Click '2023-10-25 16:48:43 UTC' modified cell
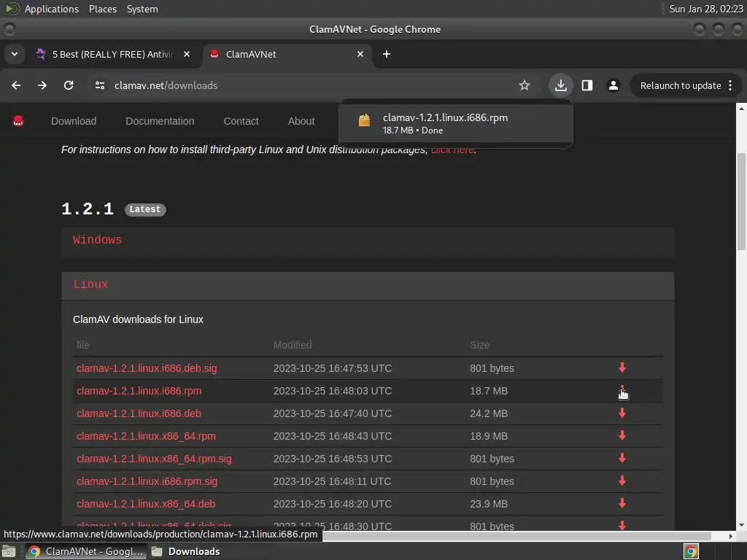Viewport: 747px width, 560px height. coord(333,436)
